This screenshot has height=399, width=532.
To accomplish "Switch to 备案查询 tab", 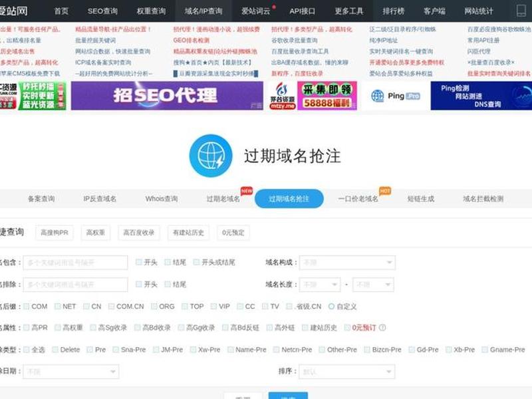I will (x=41, y=199).
